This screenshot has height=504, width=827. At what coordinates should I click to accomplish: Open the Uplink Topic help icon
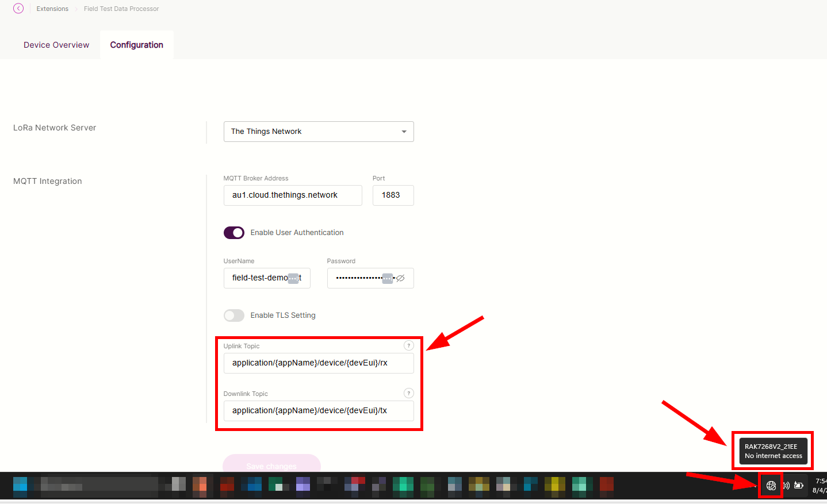click(408, 345)
